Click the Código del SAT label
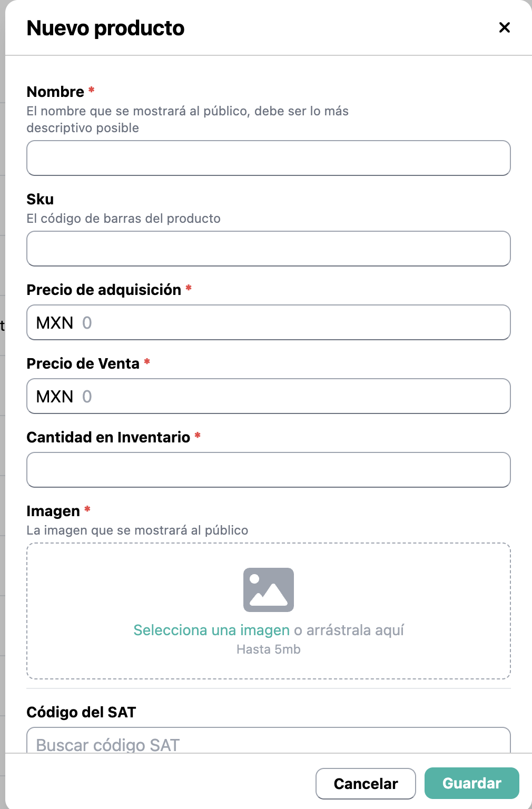Viewport: 532px width, 809px height. (81, 712)
